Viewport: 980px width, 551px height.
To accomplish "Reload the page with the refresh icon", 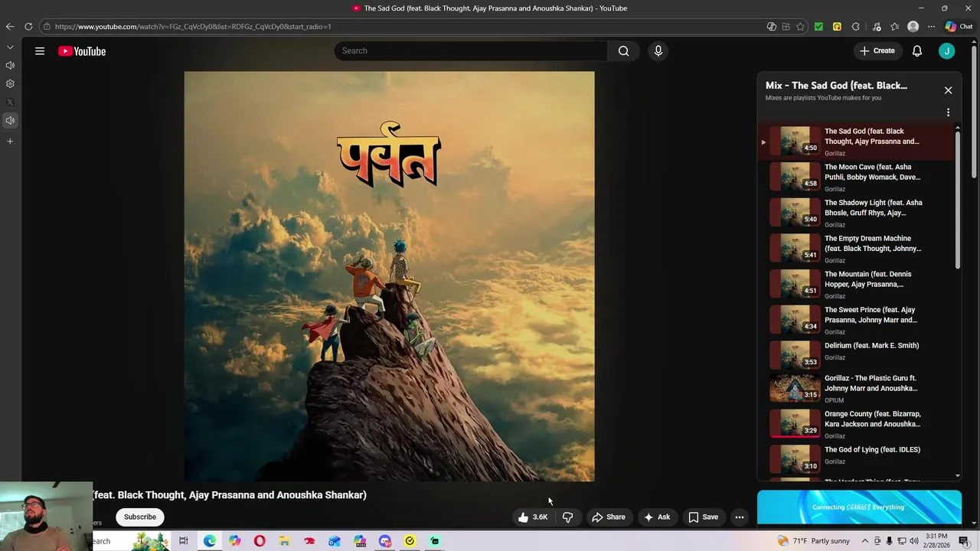I will [28, 27].
